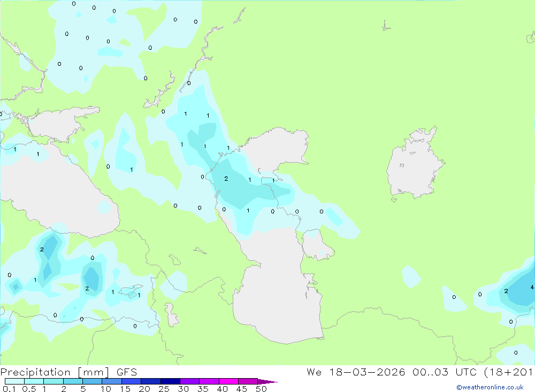Click the 30–35 mm violet legend swatch
The height and width of the screenshot is (392, 535).
point(190,381)
